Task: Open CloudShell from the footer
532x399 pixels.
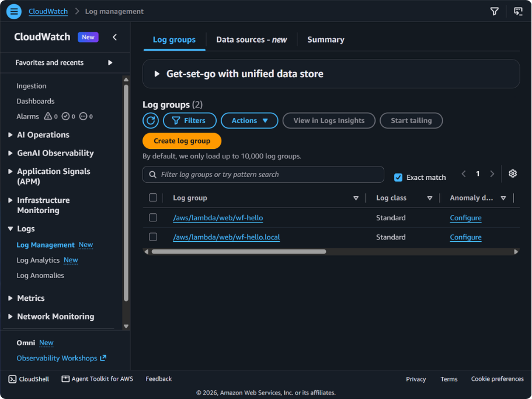Action: coord(29,379)
